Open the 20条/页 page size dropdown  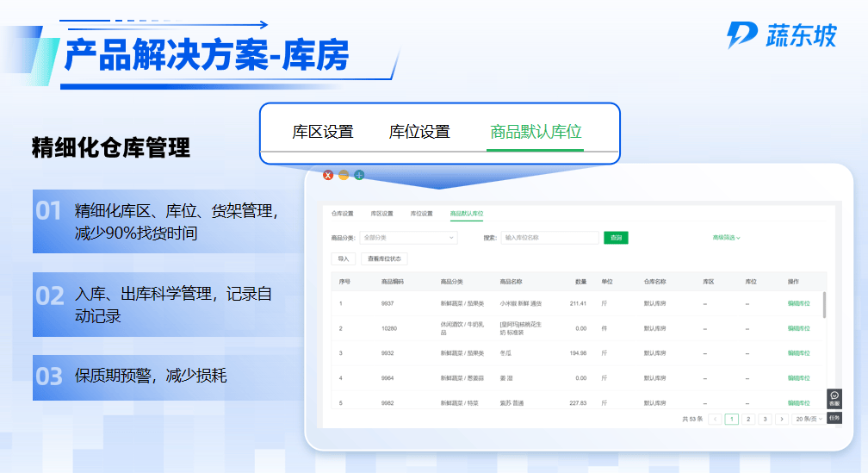pyautogui.click(x=808, y=419)
